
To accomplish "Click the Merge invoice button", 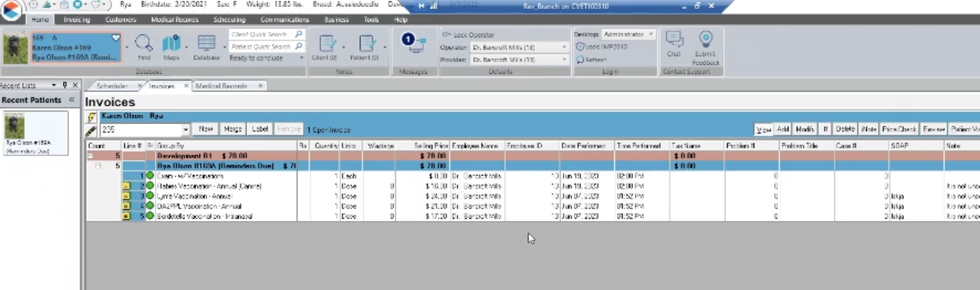I will click(x=232, y=129).
